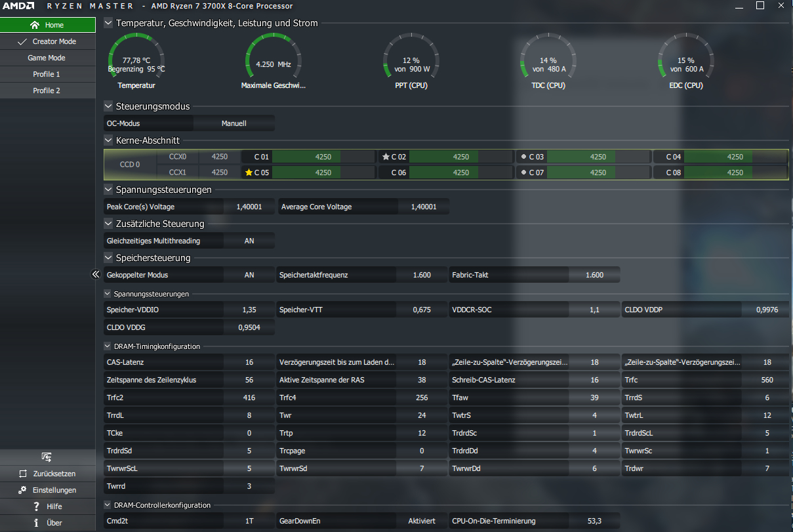Click gray star on core C 02
Screen dimensions: 793x532
click(386, 157)
